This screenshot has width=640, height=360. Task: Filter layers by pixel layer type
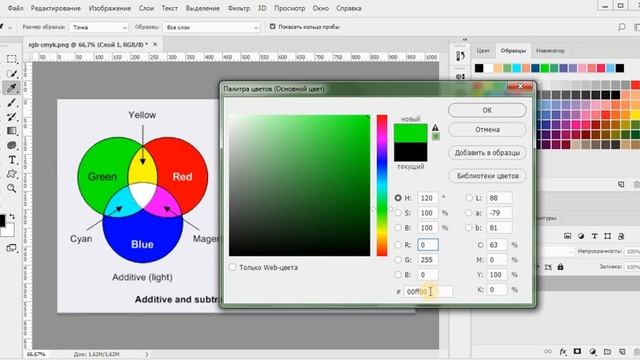tap(567, 236)
